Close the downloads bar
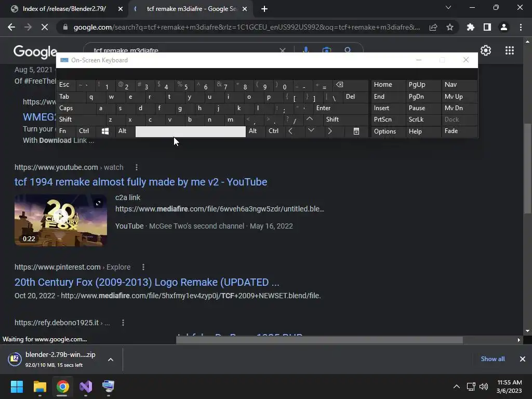This screenshot has width=532, height=399. (x=523, y=359)
